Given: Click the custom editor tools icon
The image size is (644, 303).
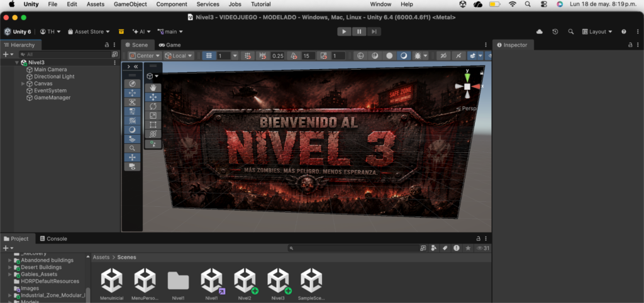Looking at the screenshot, I should [153, 144].
